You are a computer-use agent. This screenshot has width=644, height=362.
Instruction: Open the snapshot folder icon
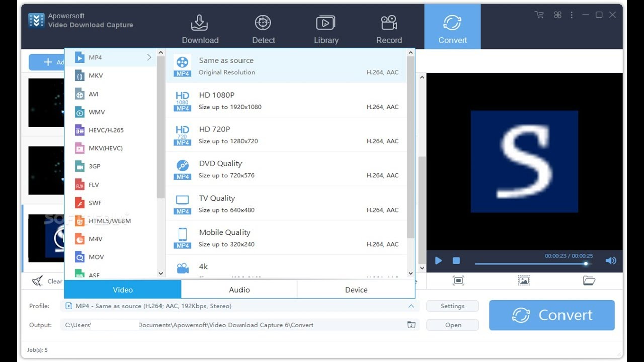pyautogui.click(x=589, y=281)
